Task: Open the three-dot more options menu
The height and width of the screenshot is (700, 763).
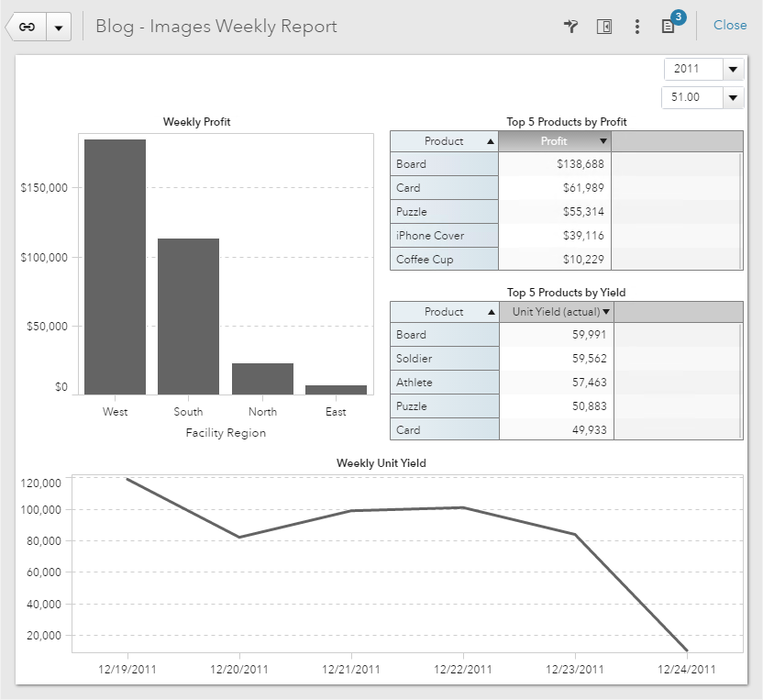Action: 637,27
